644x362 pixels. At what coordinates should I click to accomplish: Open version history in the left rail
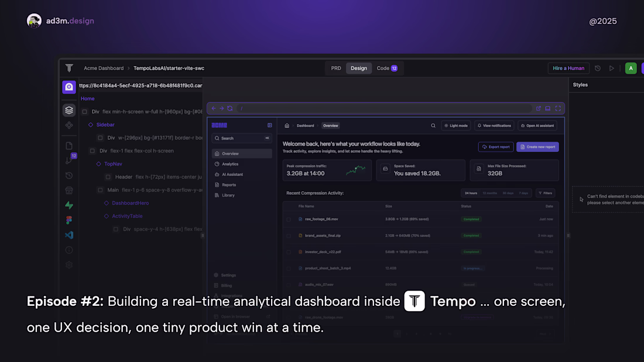click(x=69, y=175)
